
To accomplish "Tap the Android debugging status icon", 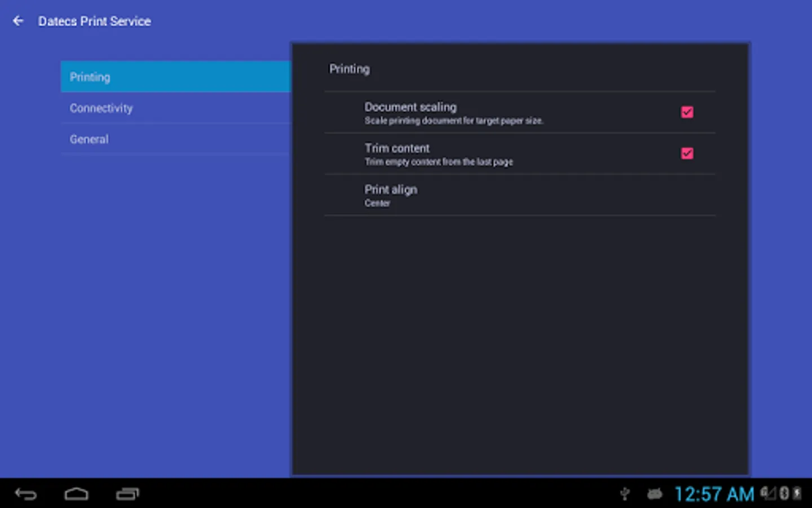I will click(x=655, y=494).
